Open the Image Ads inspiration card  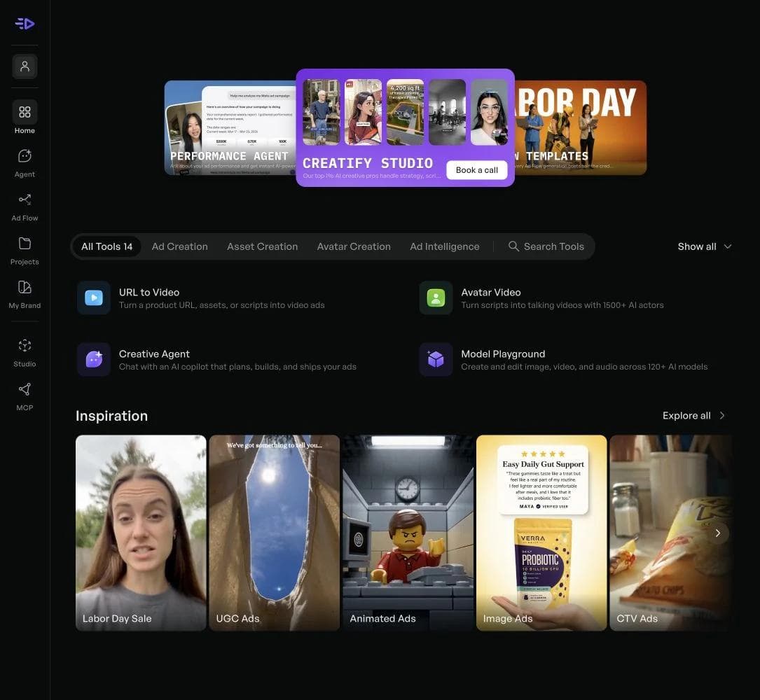pos(541,533)
